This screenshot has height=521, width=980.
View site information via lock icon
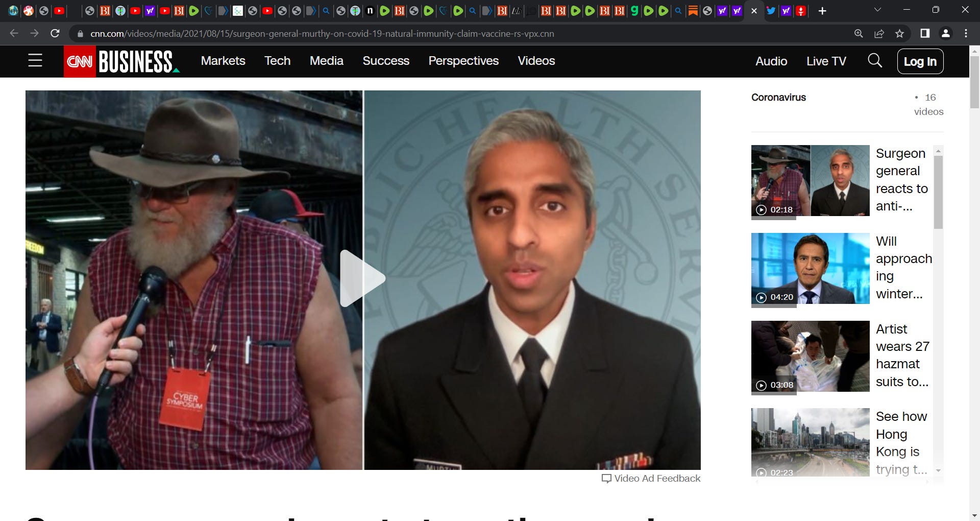point(80,34)
